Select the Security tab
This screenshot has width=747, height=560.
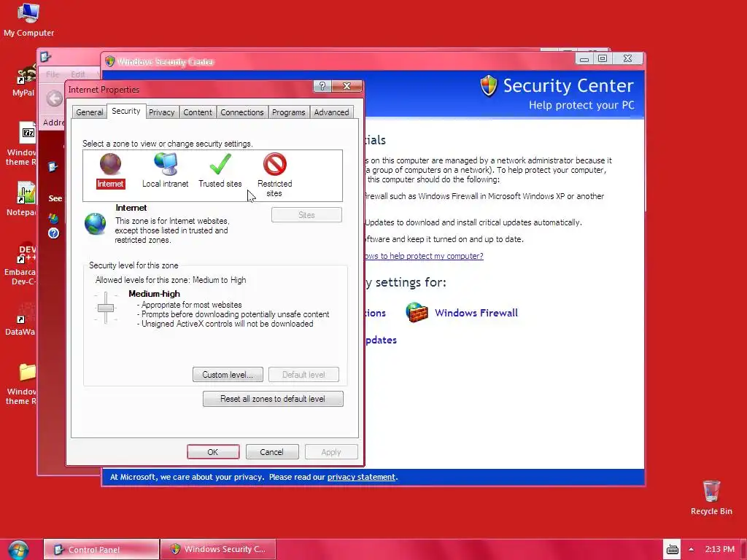(125, 111)
